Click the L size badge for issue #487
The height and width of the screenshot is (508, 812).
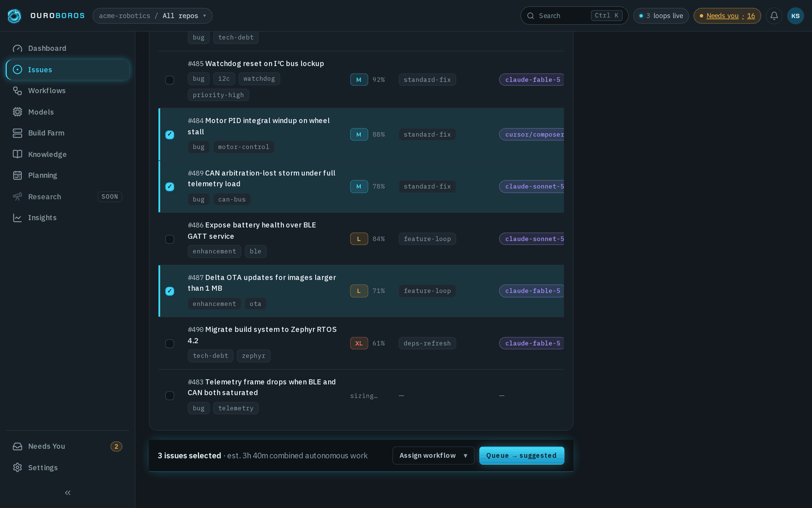(x=359, y=291)
